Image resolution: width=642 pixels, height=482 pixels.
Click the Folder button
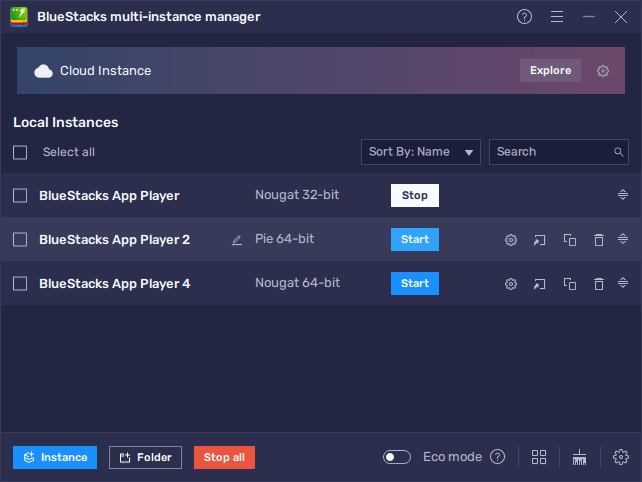click(x=145, y=457)
